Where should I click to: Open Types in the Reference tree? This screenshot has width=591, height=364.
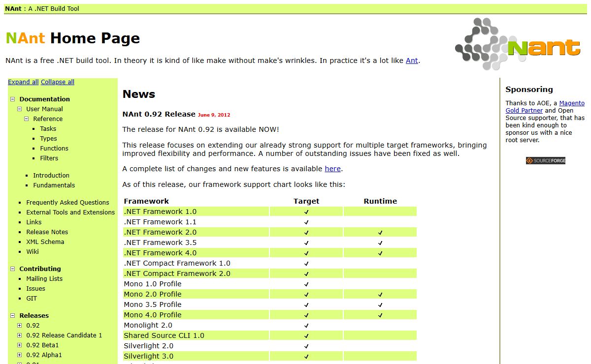(x=49, y=138)
